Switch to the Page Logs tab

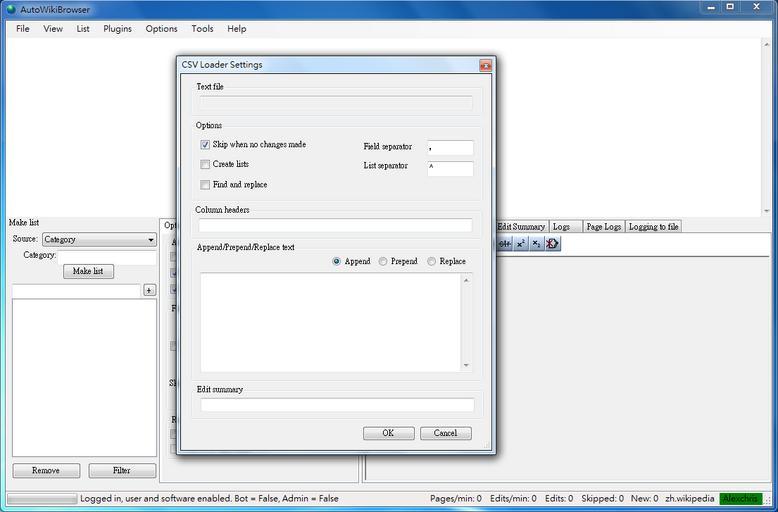tap(603, 227)
